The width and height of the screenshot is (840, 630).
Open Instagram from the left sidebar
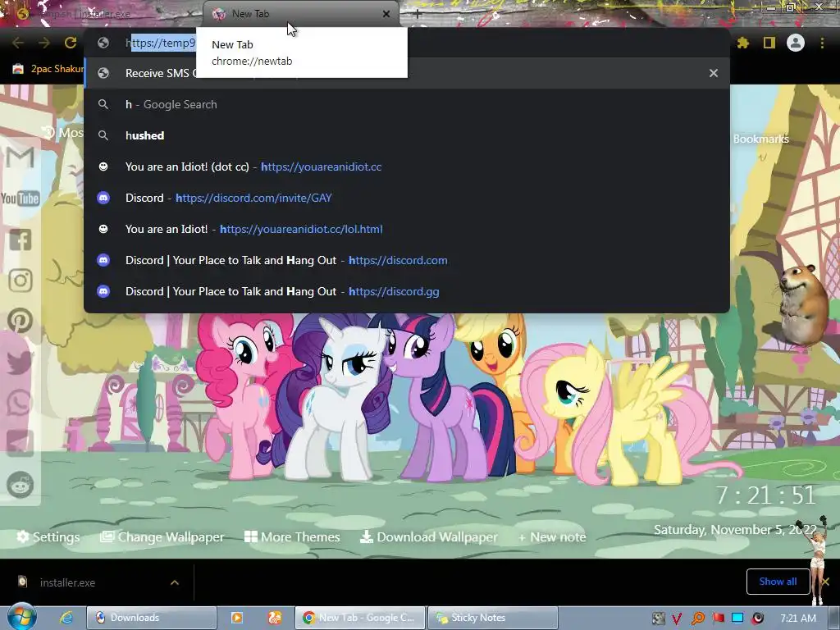(x=21, y=281)
